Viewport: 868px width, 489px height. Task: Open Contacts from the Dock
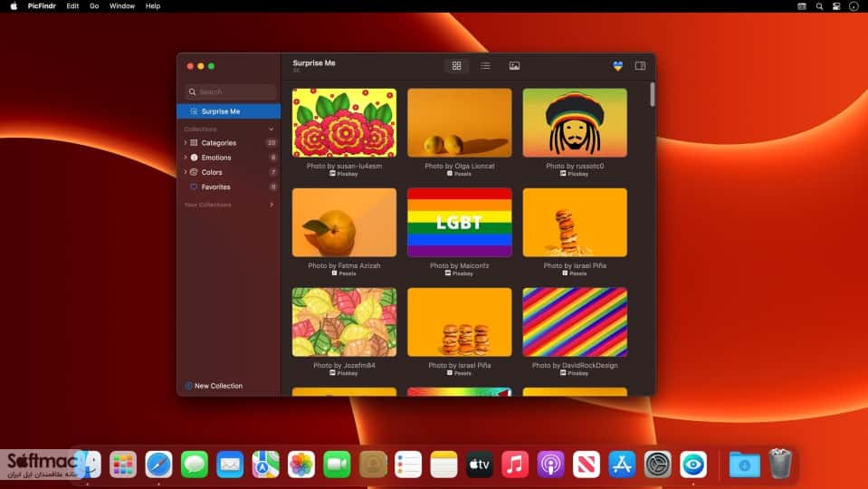[x=373, y=465]
